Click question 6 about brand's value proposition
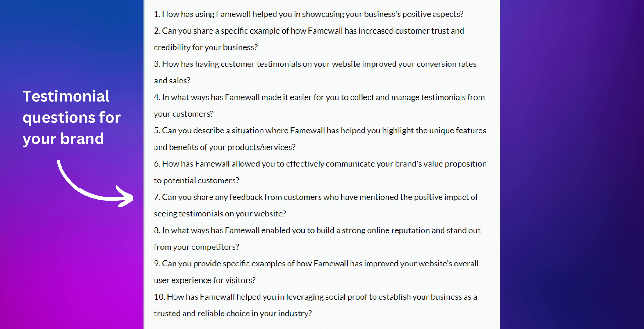Viewport: 644px width, 329px height. click(320, 164)
